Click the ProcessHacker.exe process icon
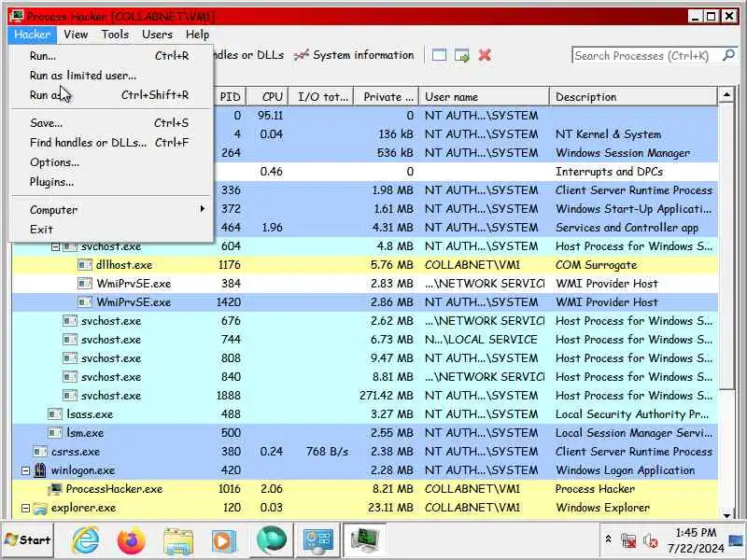The height and width of the screenshot is (560, 747). pos(55,489)
